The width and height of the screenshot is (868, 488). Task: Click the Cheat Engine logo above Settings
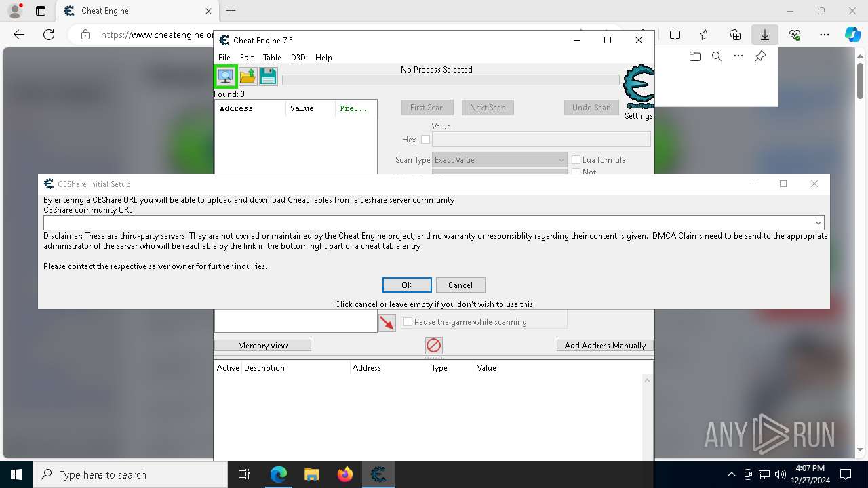click(639, 87)
